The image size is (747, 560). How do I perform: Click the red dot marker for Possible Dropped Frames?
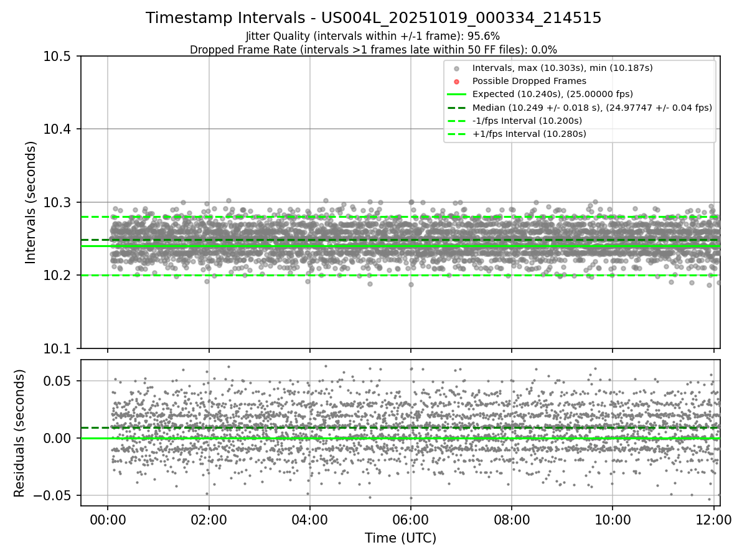(456, 82)
